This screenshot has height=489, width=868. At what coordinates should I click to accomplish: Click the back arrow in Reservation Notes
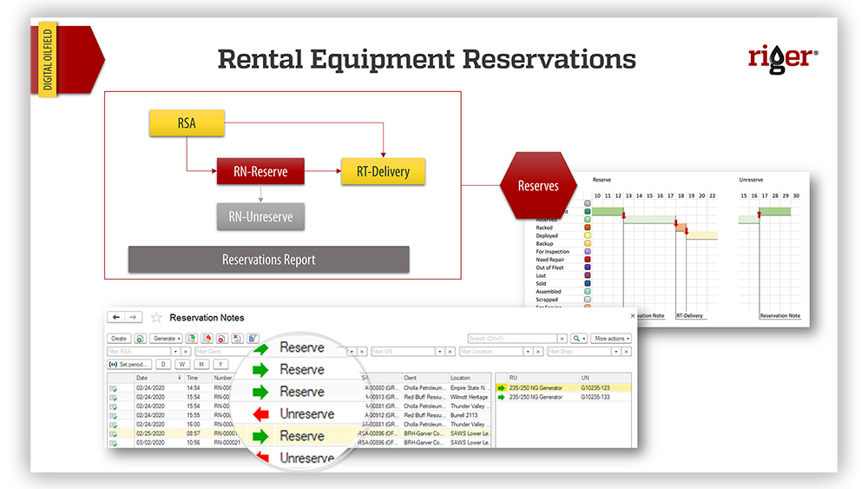[116, 318]
